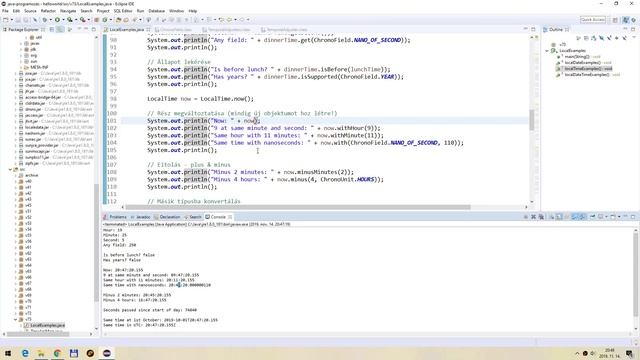
Task: Open the Navigate menu
Action: pos(68,11)
